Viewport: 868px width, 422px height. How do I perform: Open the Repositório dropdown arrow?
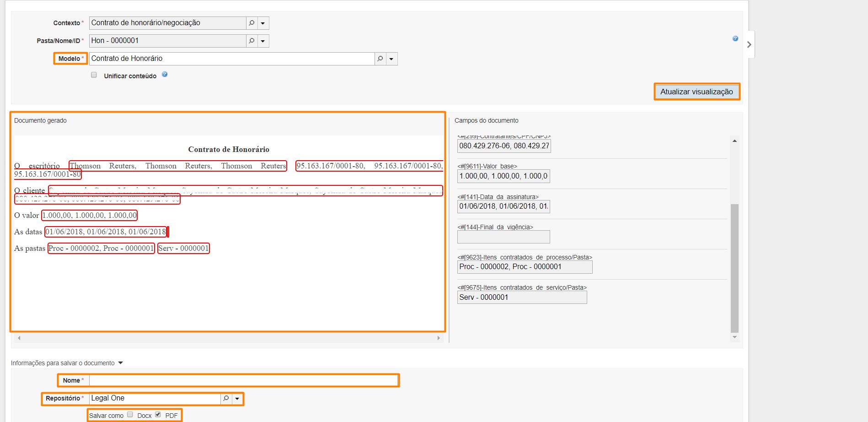tap(237, 399)
